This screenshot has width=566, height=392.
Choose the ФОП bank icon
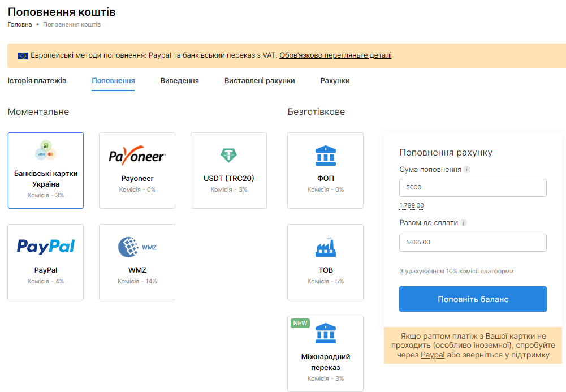pos(325,156)
